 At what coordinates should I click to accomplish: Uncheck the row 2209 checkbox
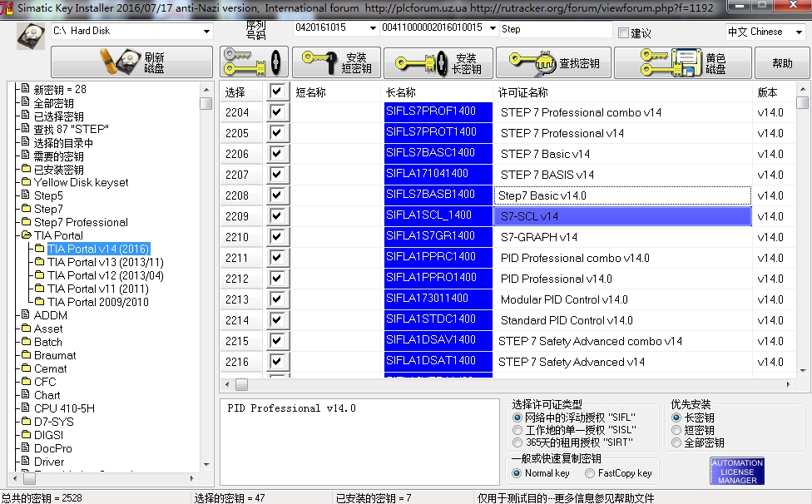coord(277,215)
